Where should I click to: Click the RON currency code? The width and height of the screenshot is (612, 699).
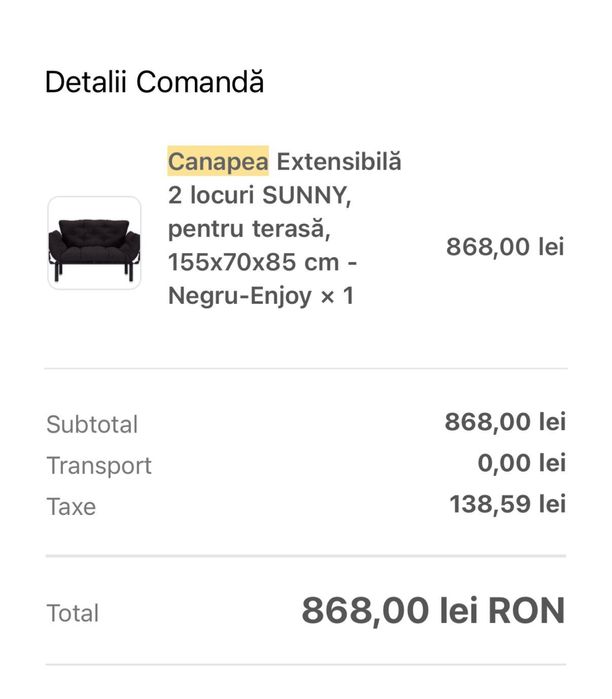coord(530,610)
